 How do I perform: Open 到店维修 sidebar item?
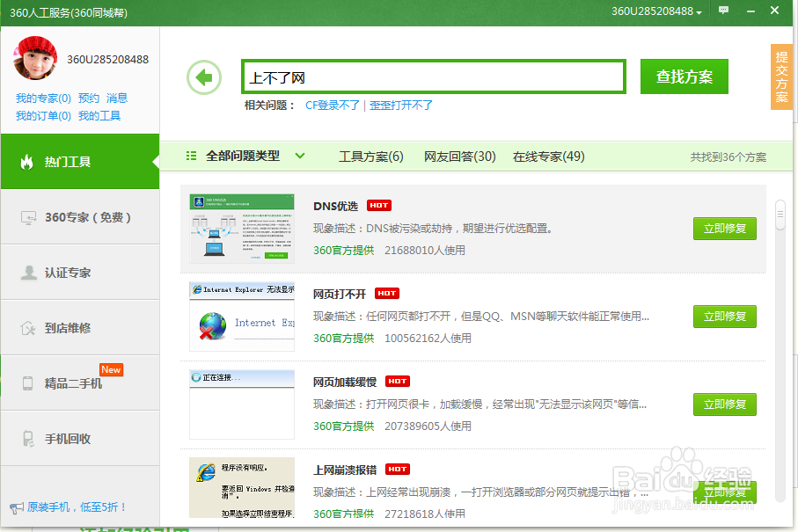[x=80, y=328]
